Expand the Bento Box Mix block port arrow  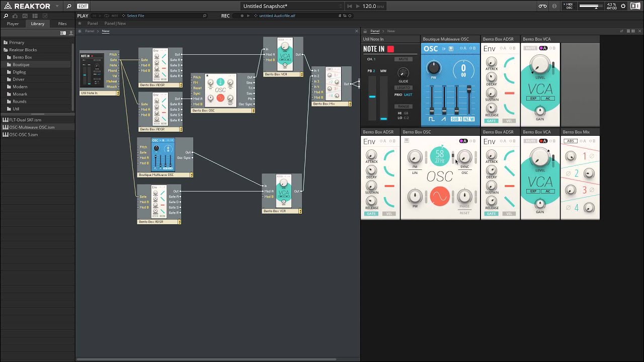point(350,104)
